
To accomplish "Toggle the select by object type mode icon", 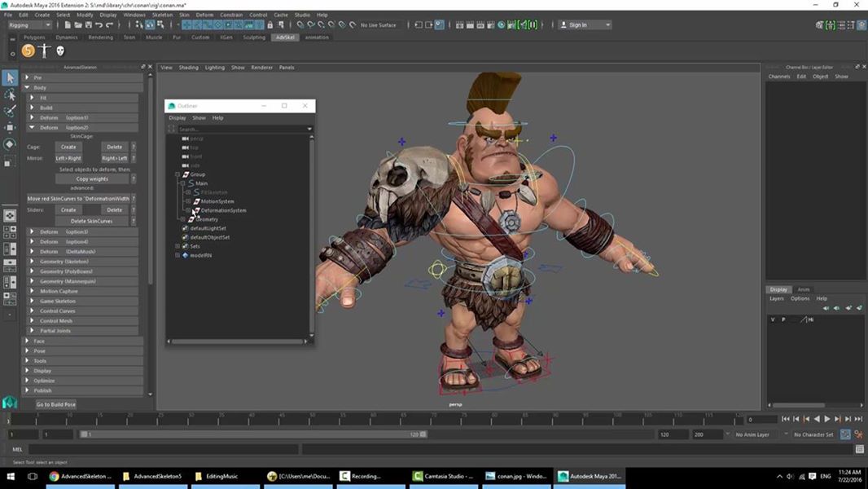I will pos(150,25).
